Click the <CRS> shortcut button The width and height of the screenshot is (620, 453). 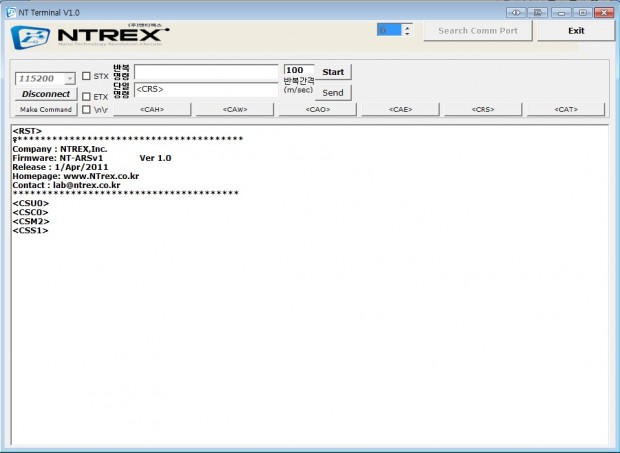pos(483,109)
